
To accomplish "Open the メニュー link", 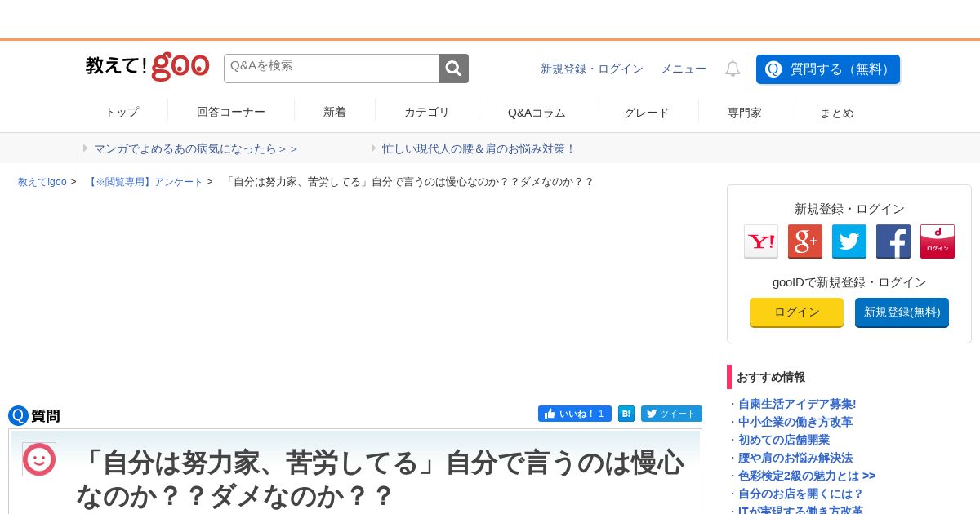I will pyautogui.click(x=684, y=69).
